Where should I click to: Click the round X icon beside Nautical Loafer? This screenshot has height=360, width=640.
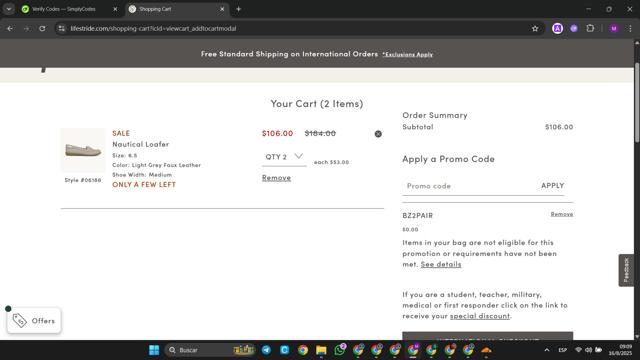tap(378, 134)
